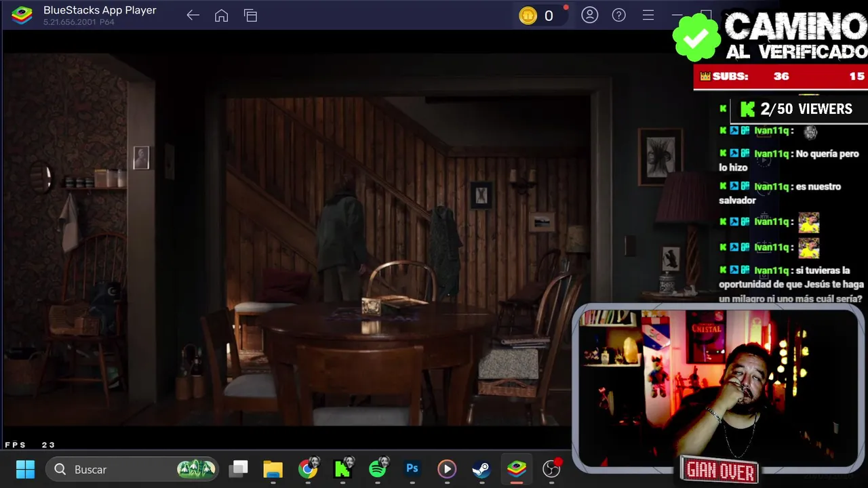Viewport: 868px width, 488px height.
Task: Open Photoshop from taskbar
Action: 412,468
